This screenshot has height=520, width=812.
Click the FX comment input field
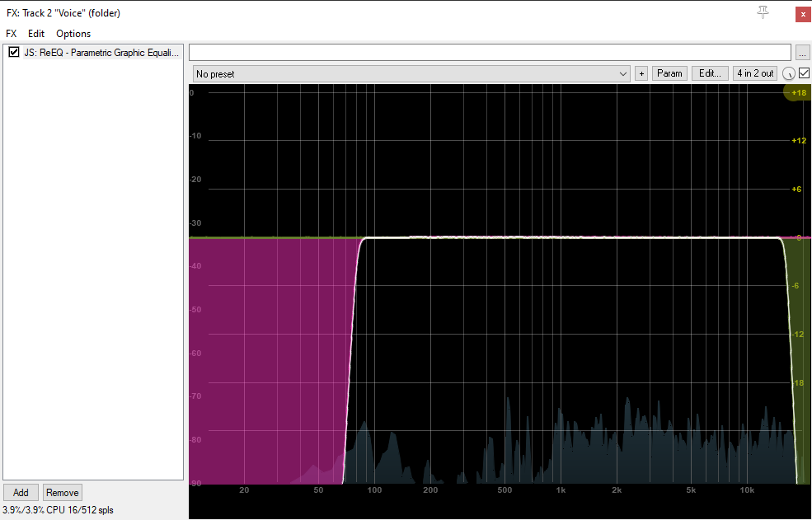click(490, 52)
